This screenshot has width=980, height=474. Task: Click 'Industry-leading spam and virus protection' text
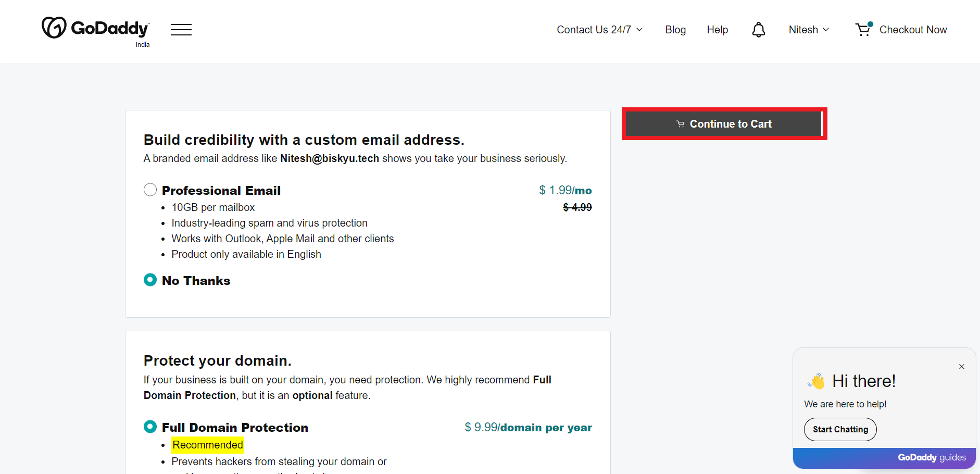[269, 223]
